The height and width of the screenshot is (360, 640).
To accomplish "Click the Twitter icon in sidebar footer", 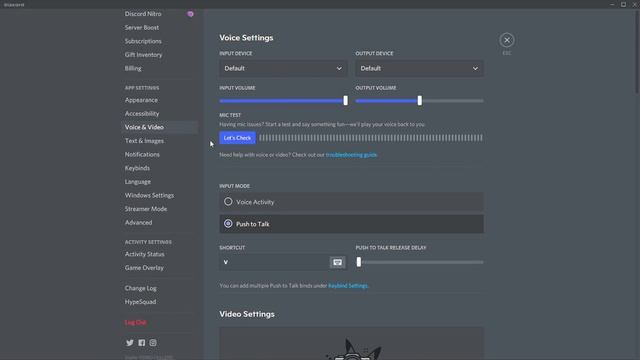I will click(130, 343).
